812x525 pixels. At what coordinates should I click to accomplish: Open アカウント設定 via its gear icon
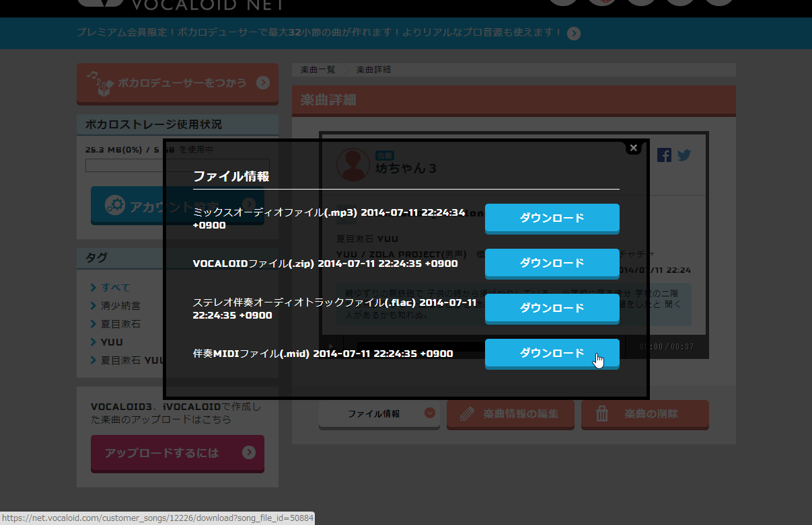pos(115,206)
